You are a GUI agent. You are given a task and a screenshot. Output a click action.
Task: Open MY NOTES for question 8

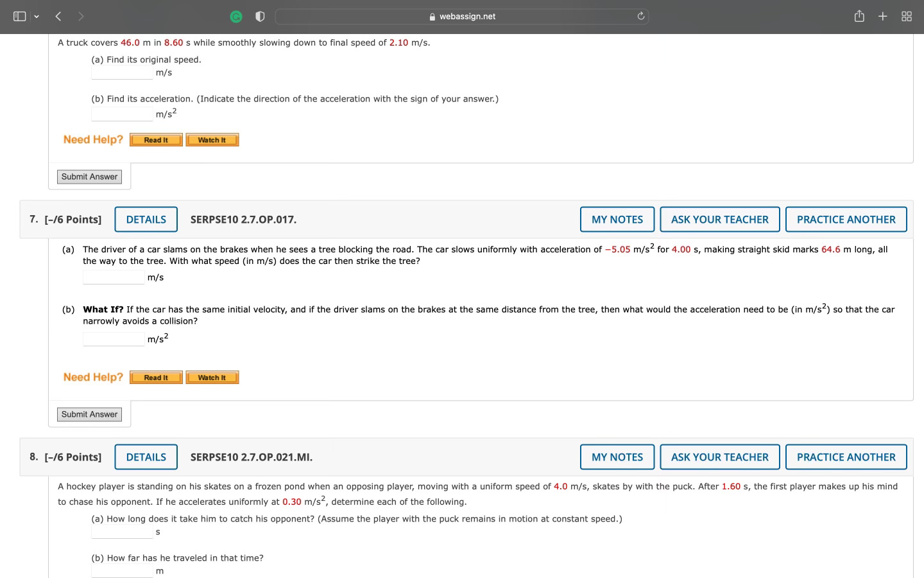point(617,457)
